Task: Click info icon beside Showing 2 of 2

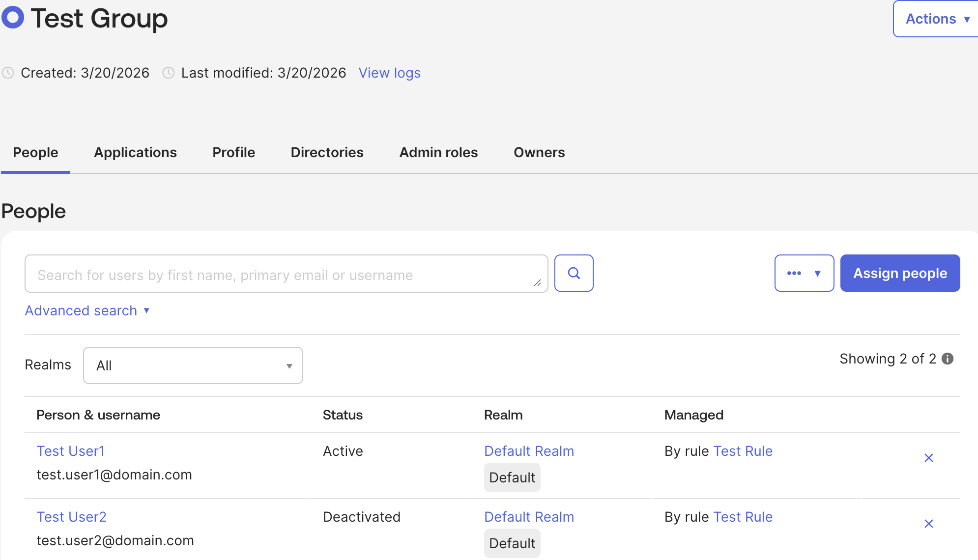Action: [x=948, y=359]
